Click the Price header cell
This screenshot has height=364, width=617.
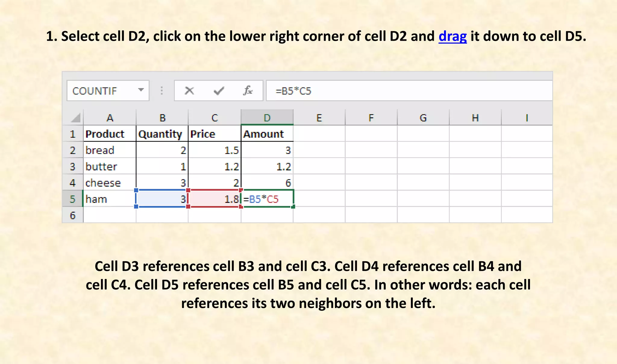pos(215,134)
